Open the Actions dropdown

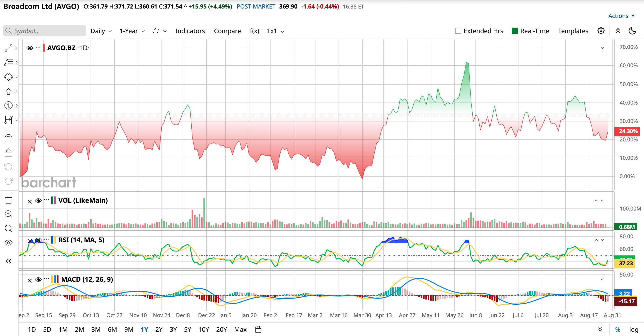click(x=622, y=16)
